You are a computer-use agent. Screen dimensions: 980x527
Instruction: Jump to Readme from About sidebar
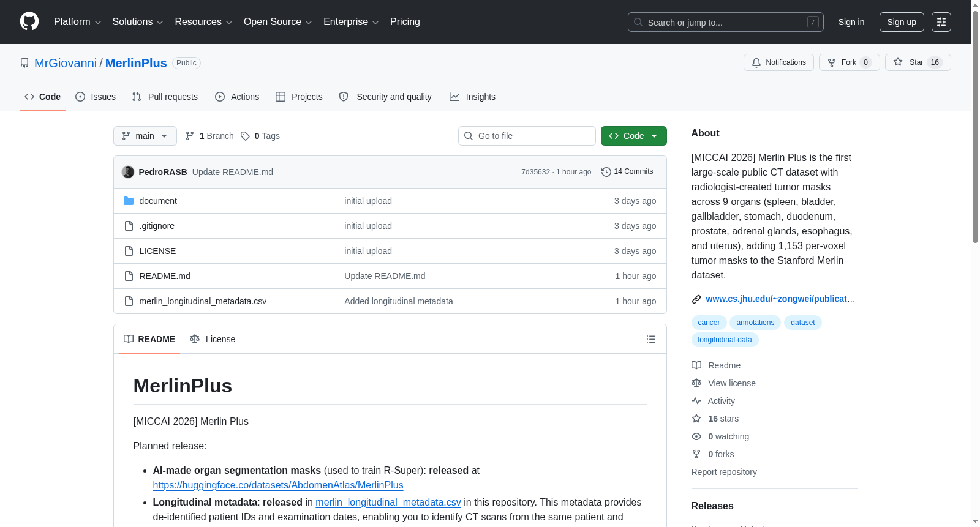click(716, 365)
